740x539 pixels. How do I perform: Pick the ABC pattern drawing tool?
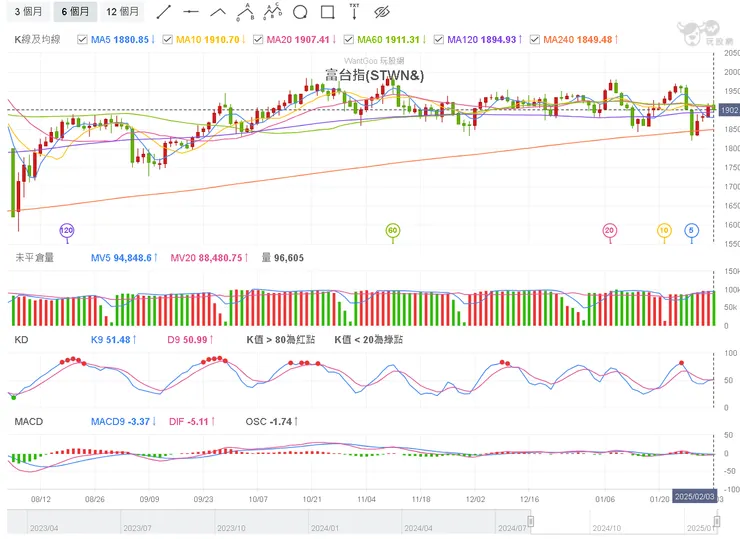[245, 12]
